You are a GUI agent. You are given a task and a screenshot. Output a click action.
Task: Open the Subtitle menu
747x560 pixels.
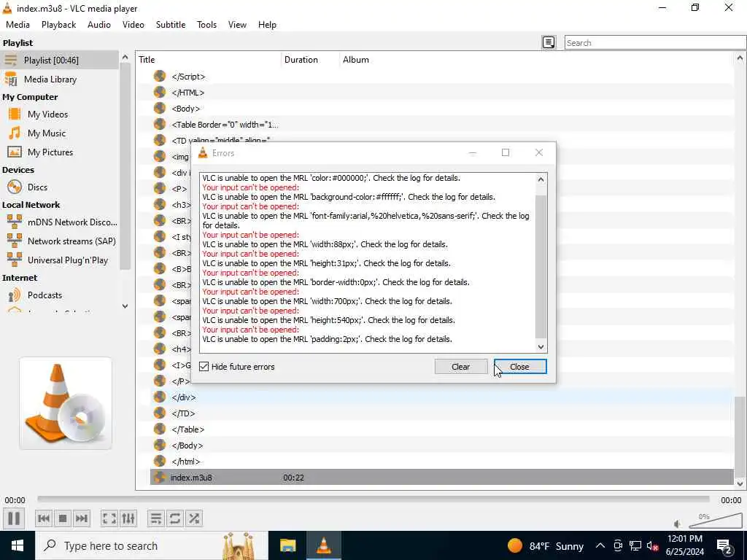tap(171, 25)
